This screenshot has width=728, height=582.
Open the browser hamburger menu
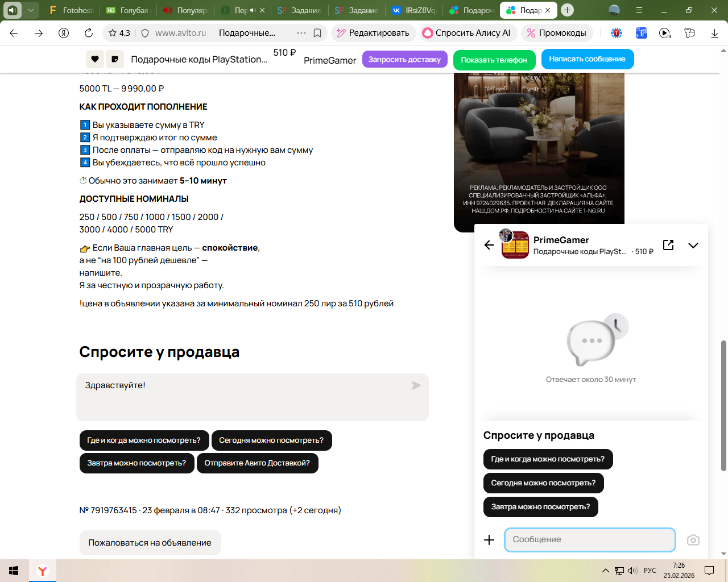point(639,10)
